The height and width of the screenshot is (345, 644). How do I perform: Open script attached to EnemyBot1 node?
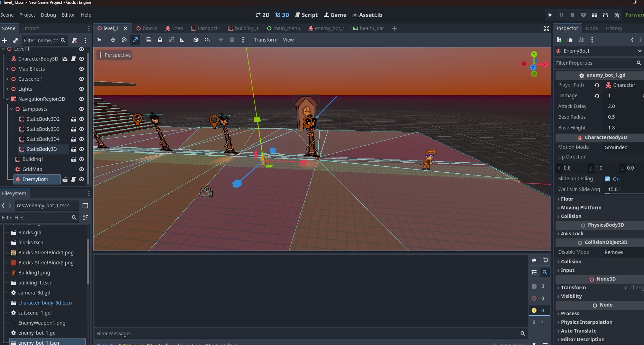point(73,179)
